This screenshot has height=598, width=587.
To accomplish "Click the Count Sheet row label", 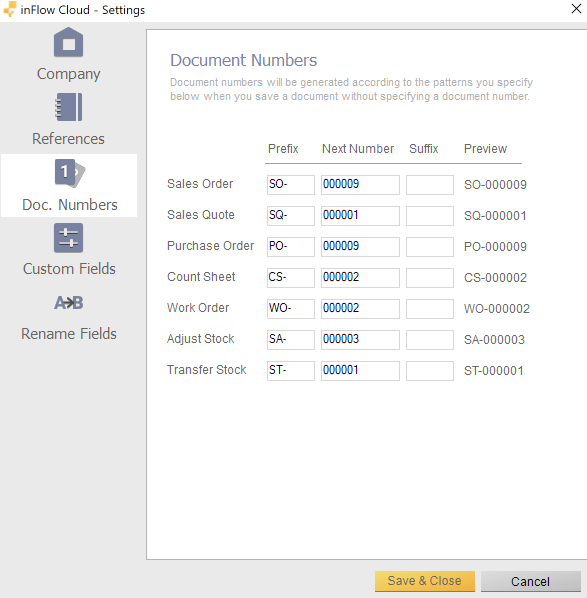I will click(201, 277).
